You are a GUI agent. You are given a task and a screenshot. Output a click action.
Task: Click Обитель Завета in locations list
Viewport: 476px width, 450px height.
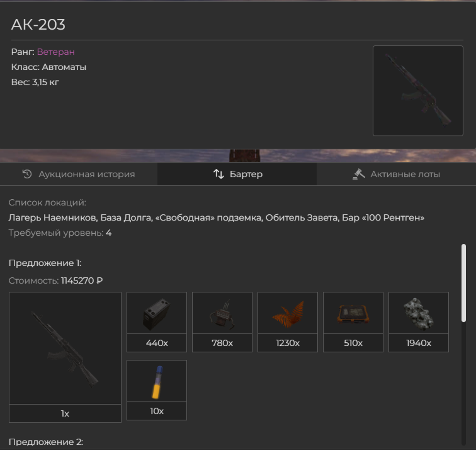click(x=302, y=217)
